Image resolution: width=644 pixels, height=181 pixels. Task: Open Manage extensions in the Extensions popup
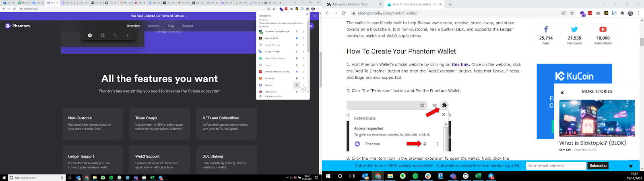pos(273,96)
